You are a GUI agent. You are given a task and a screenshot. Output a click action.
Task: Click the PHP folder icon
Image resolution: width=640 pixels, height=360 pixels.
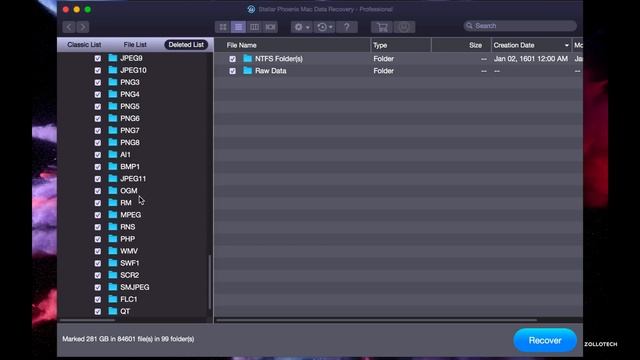113,238
